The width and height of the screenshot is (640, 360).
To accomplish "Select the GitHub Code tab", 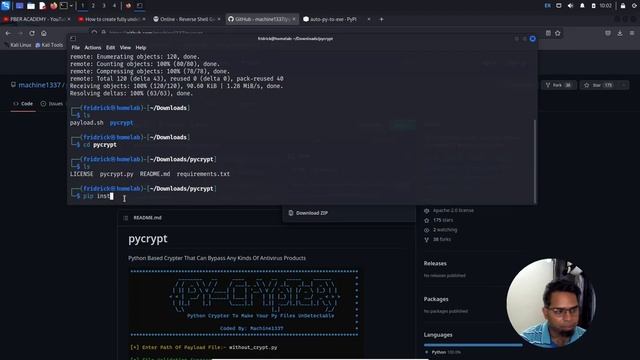I will pos(23,104).
